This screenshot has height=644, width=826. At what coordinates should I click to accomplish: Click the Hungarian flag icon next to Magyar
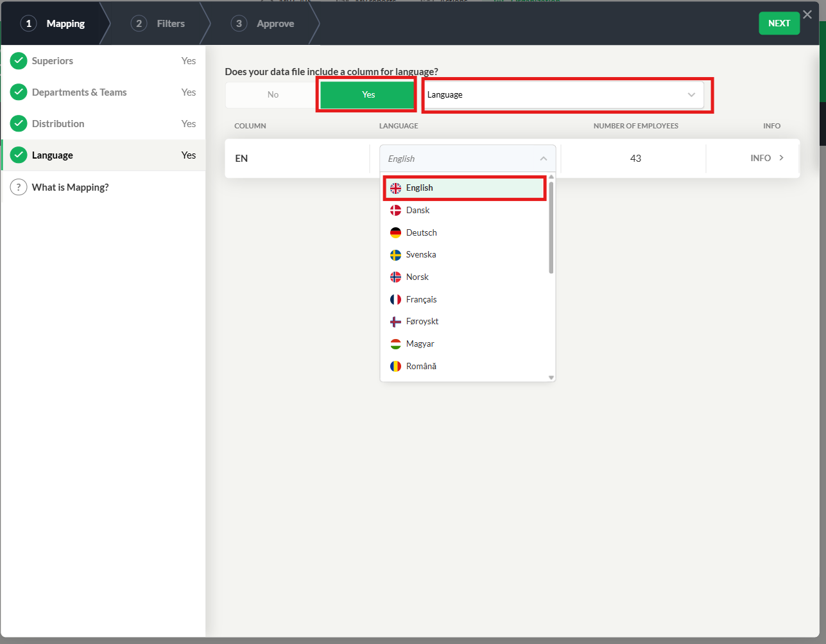(x=395, y=344)
